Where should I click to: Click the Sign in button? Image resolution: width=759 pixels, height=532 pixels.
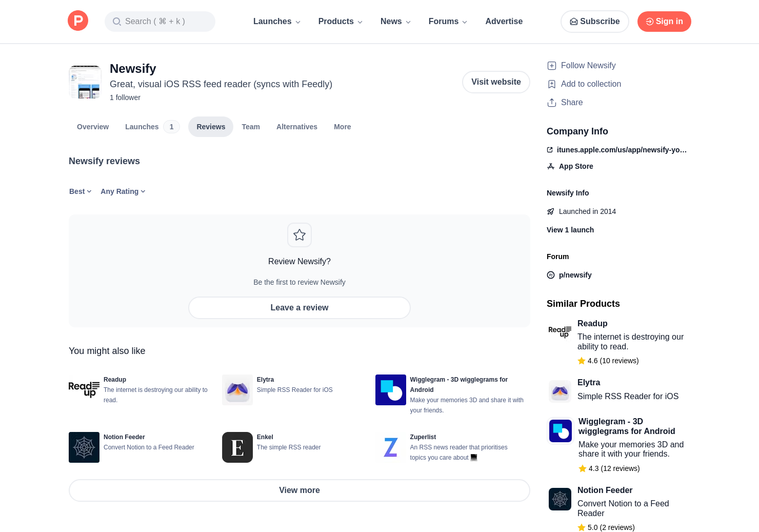pos(664,22)
